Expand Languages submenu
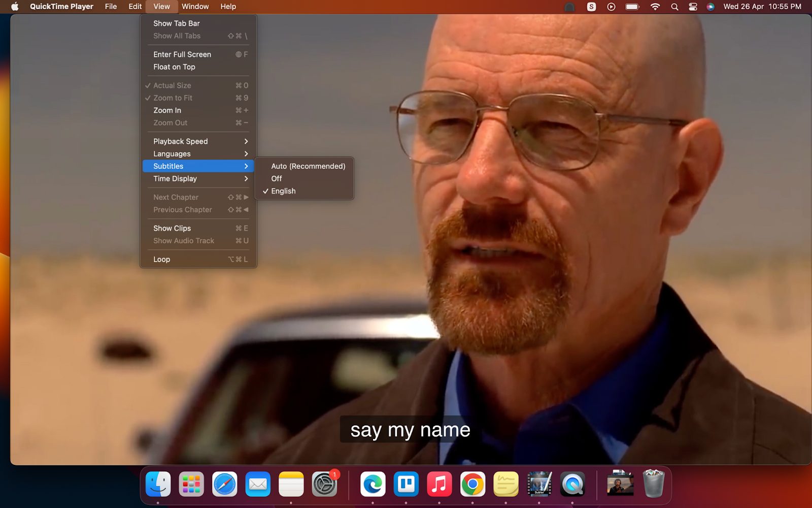 [198, 153]
